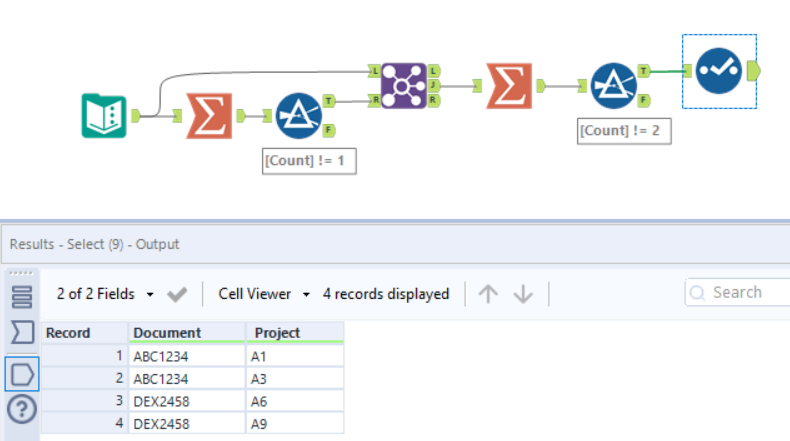The height and width of the screenshot is (441, 790).
Task: Open the 2 of 2 Fields dropdown
Action: click(x=105, y=294)
